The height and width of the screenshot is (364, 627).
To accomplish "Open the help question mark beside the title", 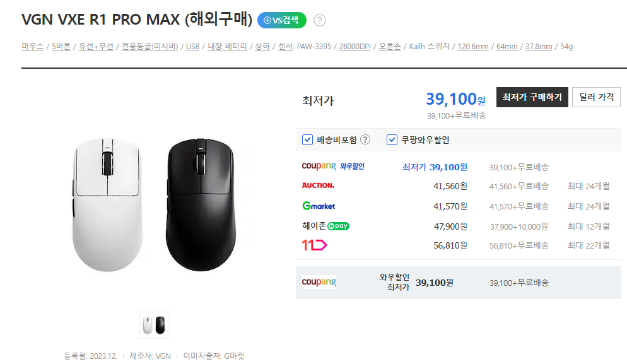I will point(319,20).
